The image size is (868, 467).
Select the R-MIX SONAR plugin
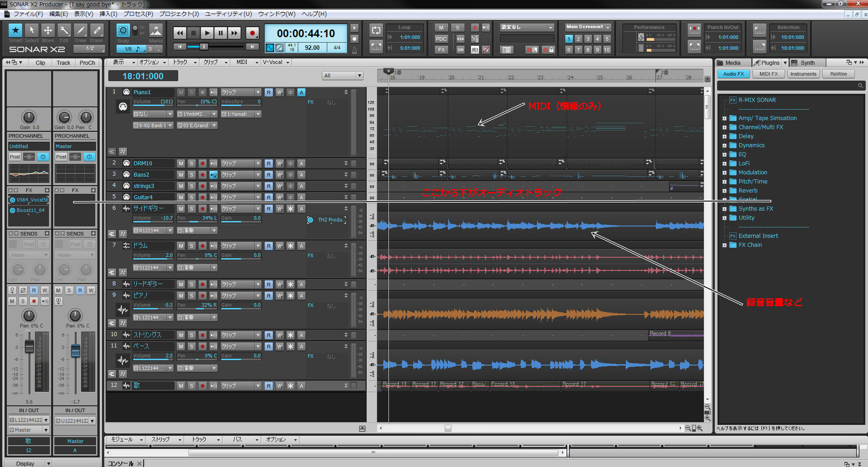757,100
